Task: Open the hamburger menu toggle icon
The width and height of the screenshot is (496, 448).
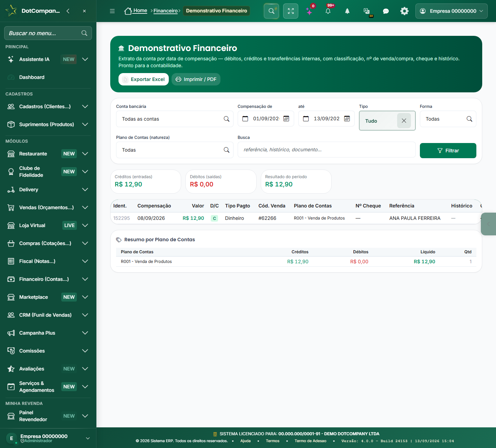Action: [112, 11]
